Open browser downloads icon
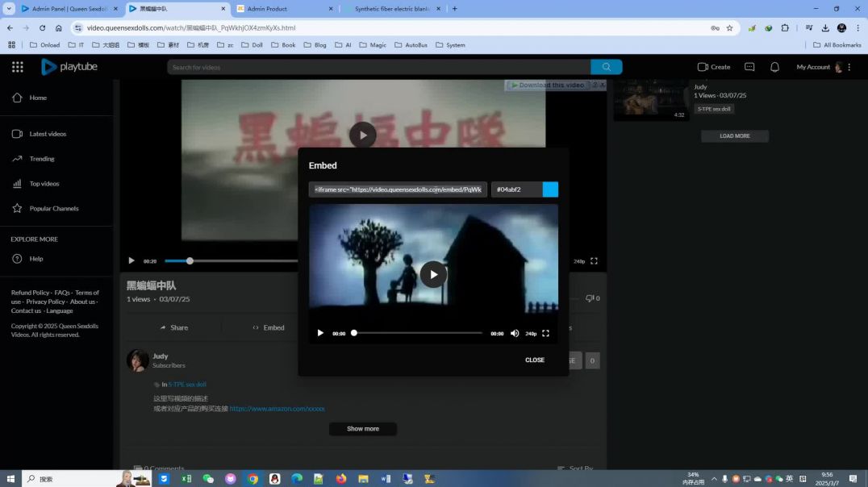The height and width of the screenshot is (487, 868). click(x=824, y=27)
